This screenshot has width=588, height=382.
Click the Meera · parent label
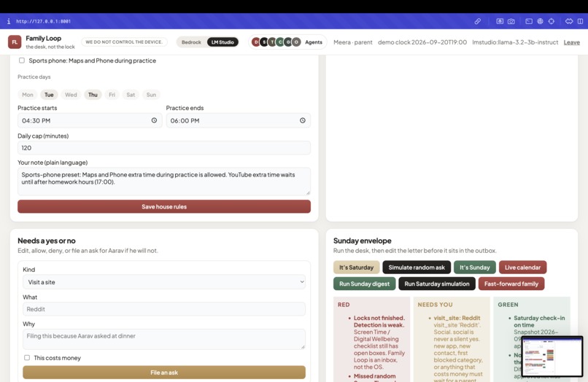point(353,42)
